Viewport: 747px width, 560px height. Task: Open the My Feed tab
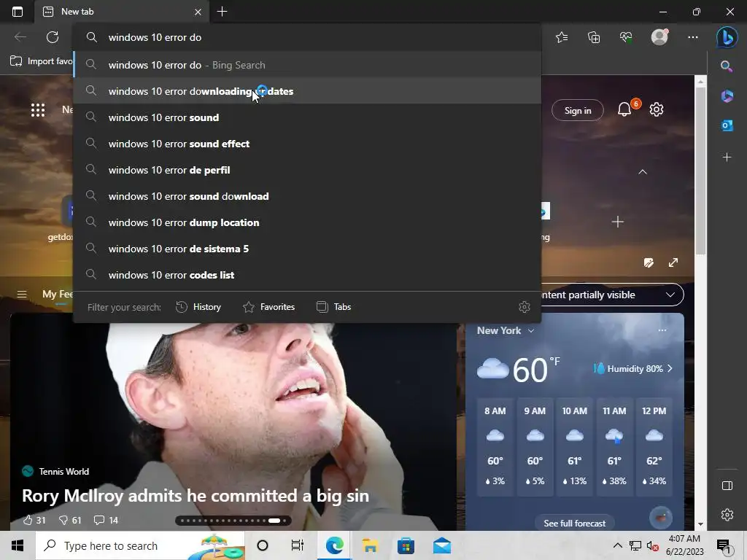(x=58, y=295)
